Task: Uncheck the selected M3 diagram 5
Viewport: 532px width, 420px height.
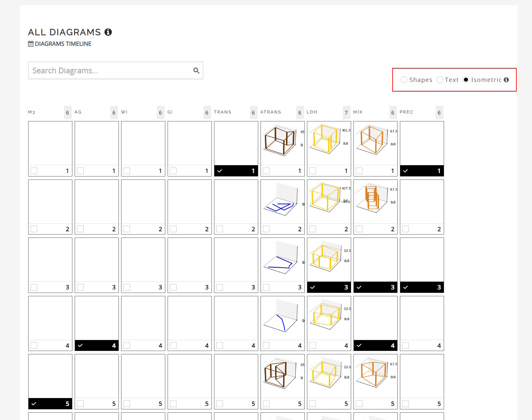Action: [x=34, y=404]
